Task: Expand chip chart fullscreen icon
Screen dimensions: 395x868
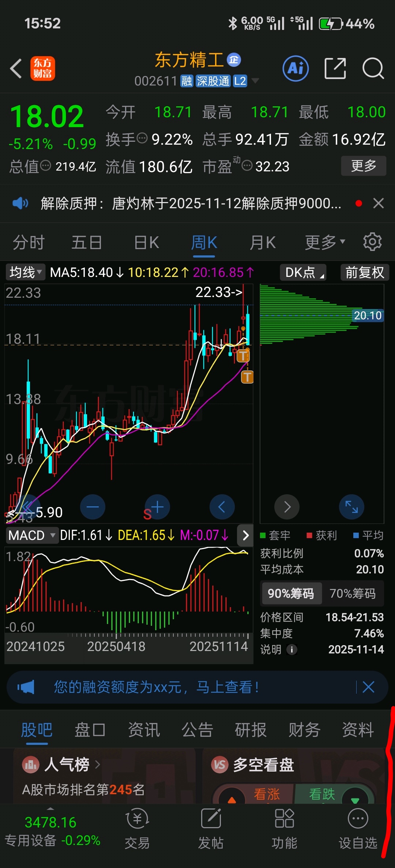Action: pos(351,507)
